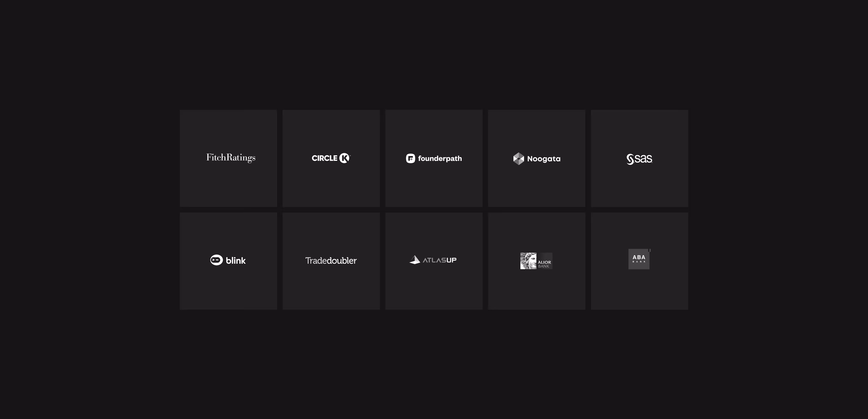
Task: Click the blink logo tile
Action: [229, 261]
